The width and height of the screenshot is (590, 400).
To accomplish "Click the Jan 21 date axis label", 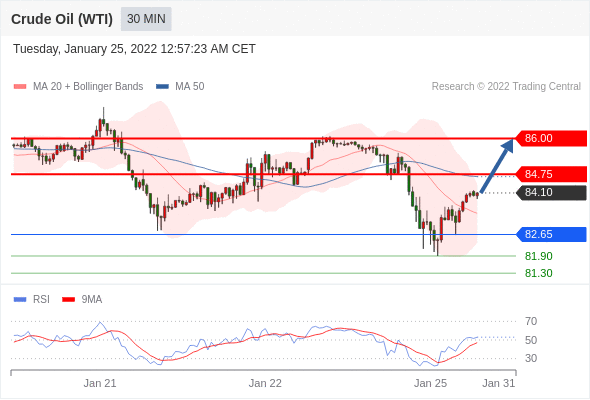I will pos(100,383).
